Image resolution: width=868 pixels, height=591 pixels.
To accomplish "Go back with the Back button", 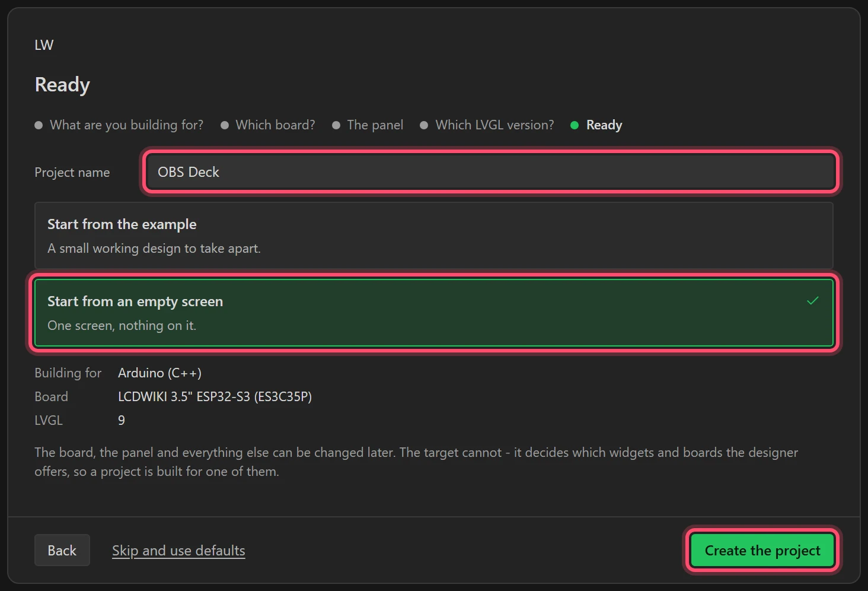I will tap(62, 550).
